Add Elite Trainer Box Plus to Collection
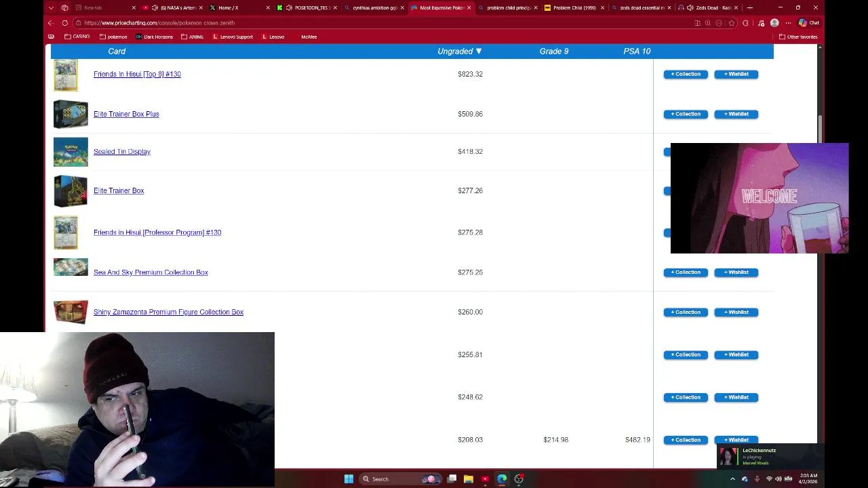This screenshot has height=488, width=868. click(686, 114)
